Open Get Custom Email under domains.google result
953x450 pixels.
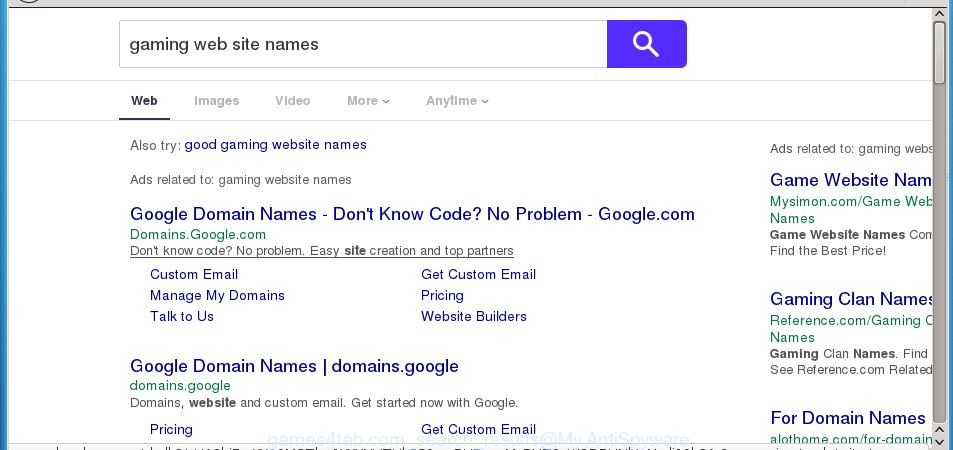tap(478, 429)
